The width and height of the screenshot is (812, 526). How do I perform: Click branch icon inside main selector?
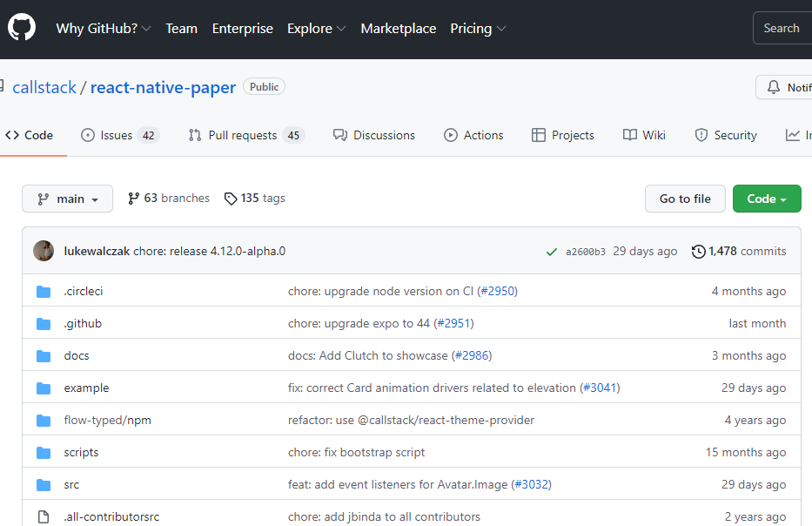[43, 199]
